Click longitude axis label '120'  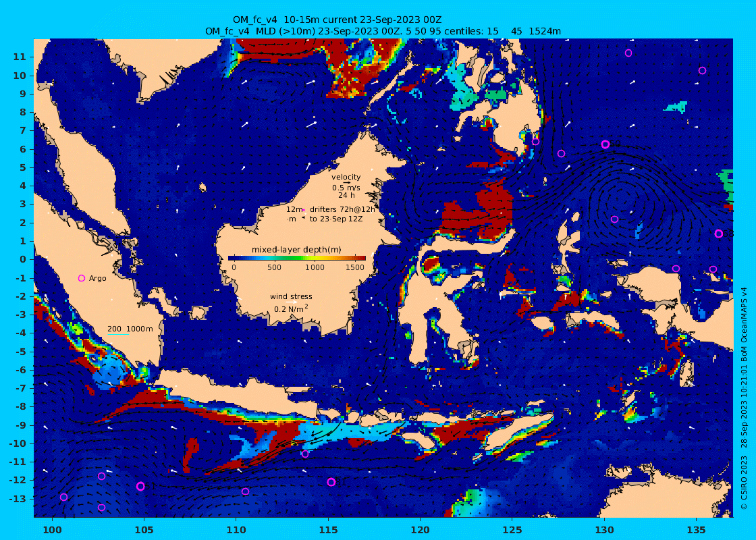tap(421, 530)
